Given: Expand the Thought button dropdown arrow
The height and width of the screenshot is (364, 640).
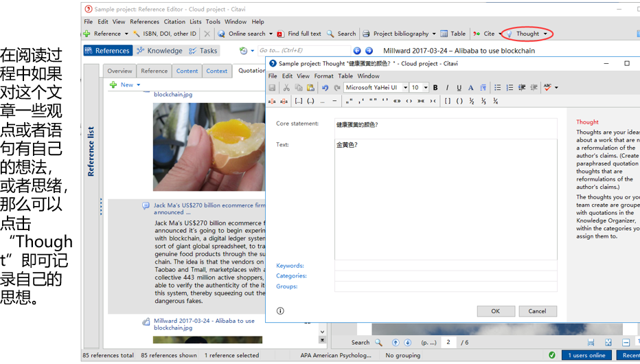Looking at the screenshot, I should (545, 34).
